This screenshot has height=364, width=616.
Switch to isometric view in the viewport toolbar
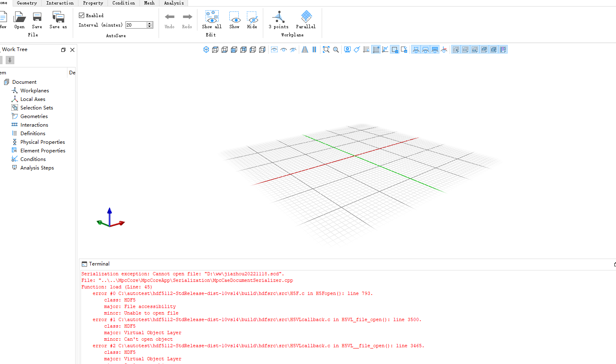tap(206, 49)
